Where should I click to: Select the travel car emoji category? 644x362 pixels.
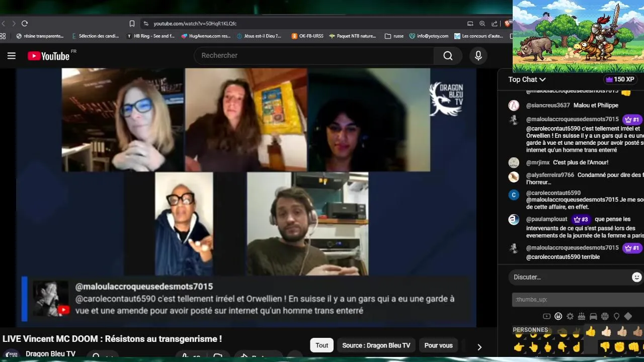coord(593,316)
